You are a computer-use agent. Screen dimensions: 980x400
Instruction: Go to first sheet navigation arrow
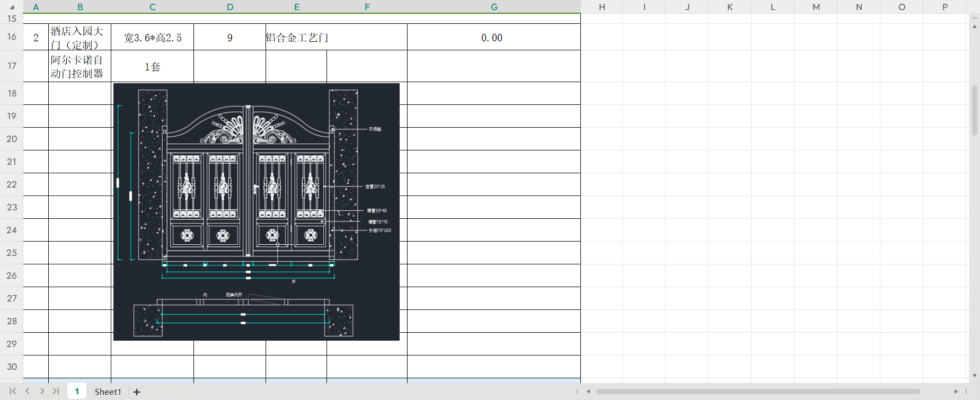click(13, 392)
